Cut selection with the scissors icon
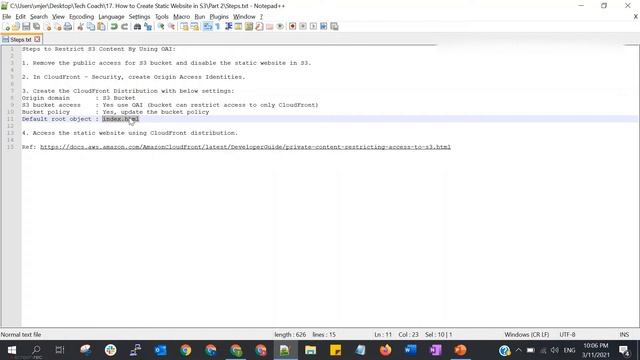 coord(80,27)
